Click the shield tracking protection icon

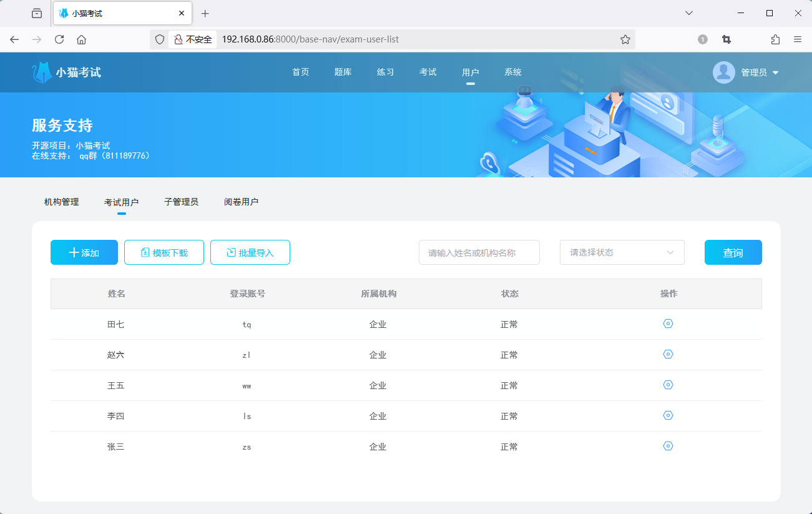click(x=160, y=39)
